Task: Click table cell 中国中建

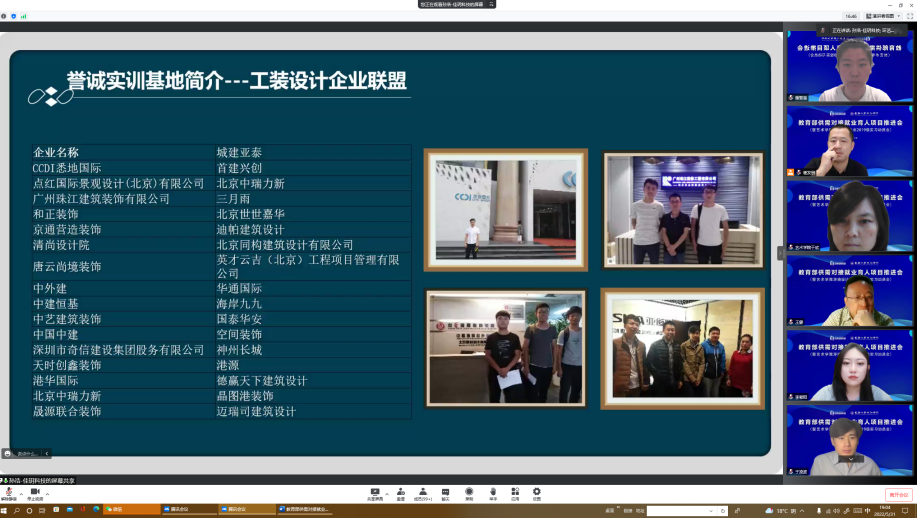Action: (123, 334)
